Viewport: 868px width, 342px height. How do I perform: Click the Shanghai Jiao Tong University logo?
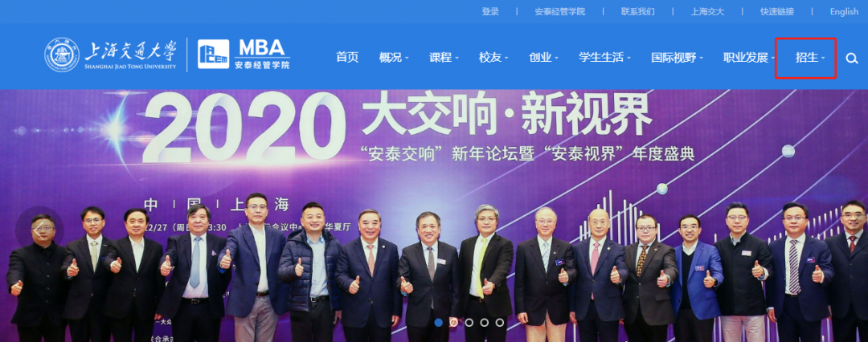(x=111, y=55)
